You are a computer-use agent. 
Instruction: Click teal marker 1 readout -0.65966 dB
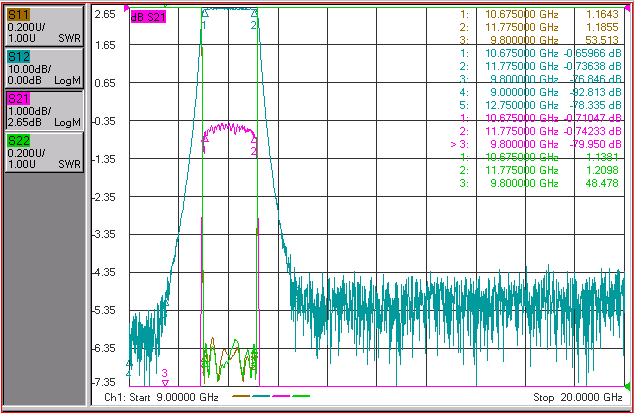[x=592, y=53]
